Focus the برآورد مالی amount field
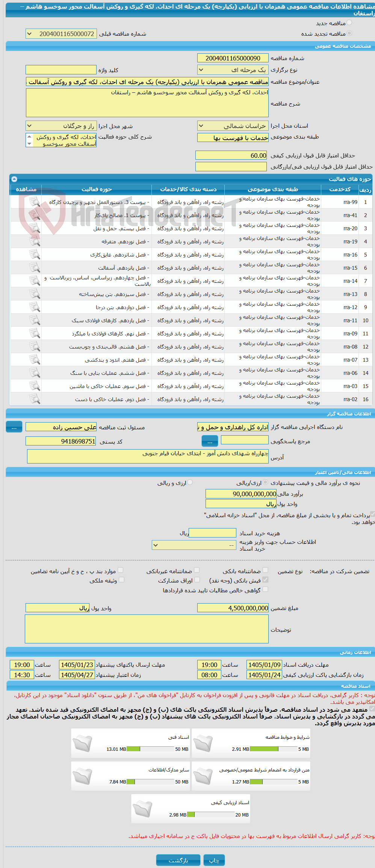The height and width of the screenshot is (868, 375). [241, 494]
